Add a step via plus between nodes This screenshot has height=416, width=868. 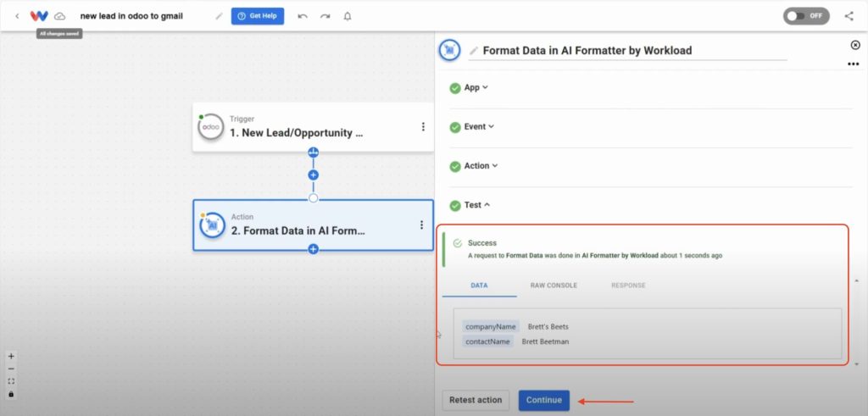[314, 175]
